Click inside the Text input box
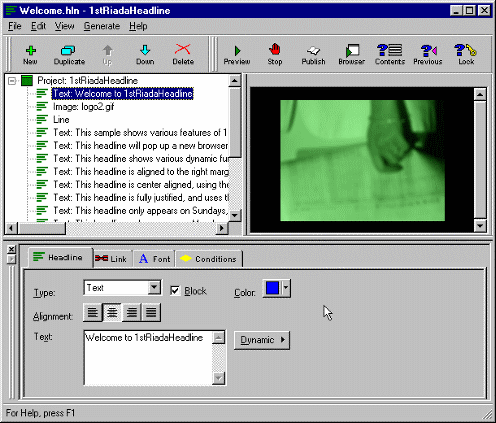The width and height of the screenshot is (496, 423). pyautogui.click(x=148, y=357)
